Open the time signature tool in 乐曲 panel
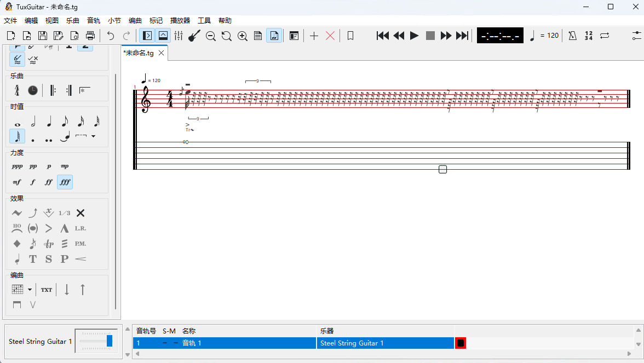Image resolution: width=644 pixels, height=363 pixels. [x=17, y=90]
